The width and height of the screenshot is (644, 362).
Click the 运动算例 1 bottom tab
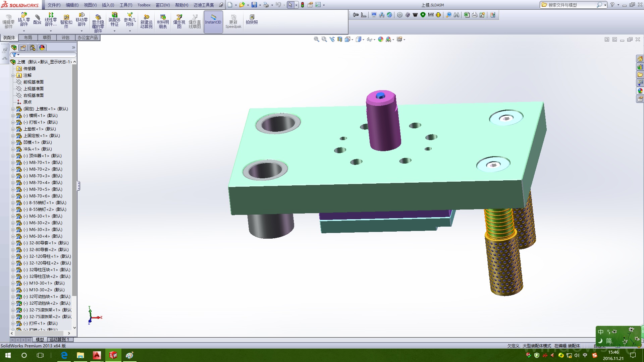pos(59,340)
